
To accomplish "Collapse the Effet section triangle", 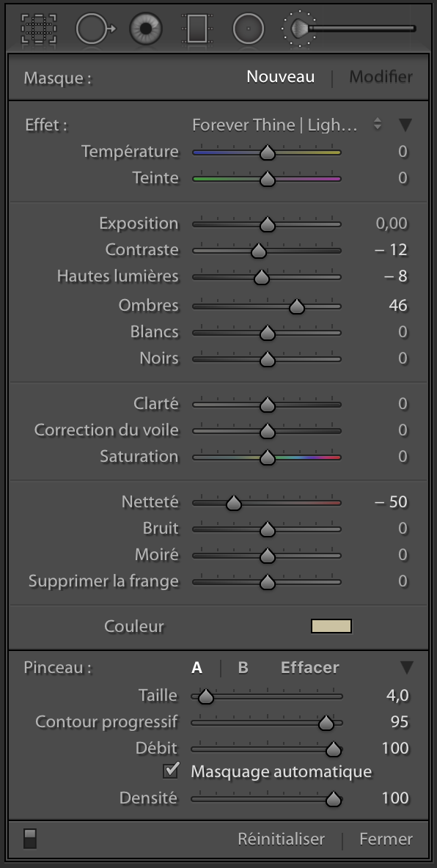I will point(405,125).
